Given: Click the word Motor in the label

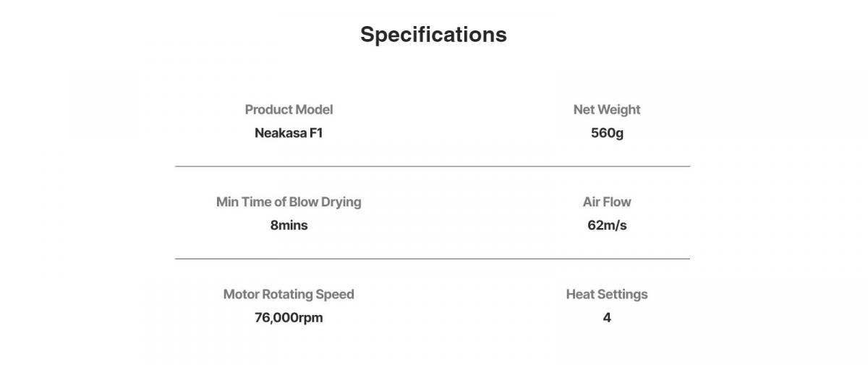Looking at the screenshot, I should 241,294.
